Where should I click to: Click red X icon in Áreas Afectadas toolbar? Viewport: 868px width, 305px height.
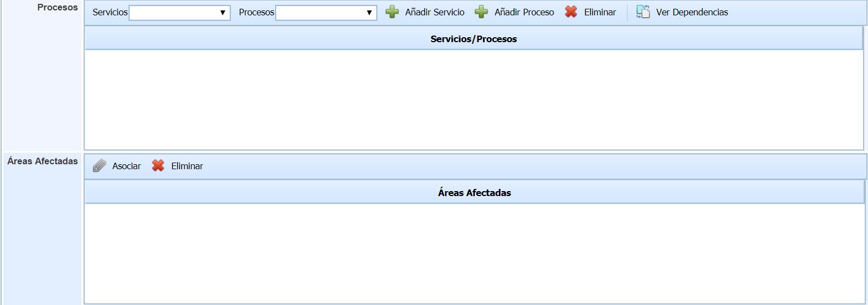tap(158, 166)
